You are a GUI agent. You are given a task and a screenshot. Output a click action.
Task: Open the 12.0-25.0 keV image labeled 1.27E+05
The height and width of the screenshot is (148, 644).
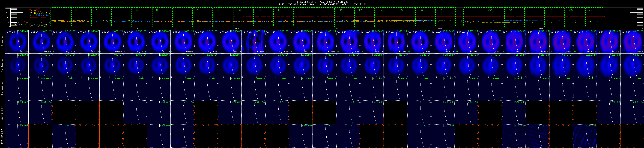click(87, 89)
